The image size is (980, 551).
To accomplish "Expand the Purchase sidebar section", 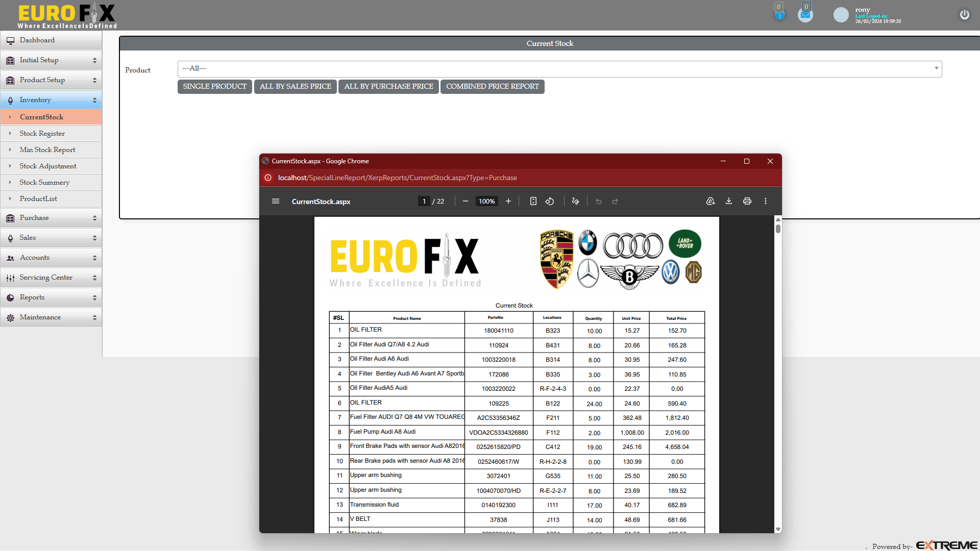I will click(51, 217).
